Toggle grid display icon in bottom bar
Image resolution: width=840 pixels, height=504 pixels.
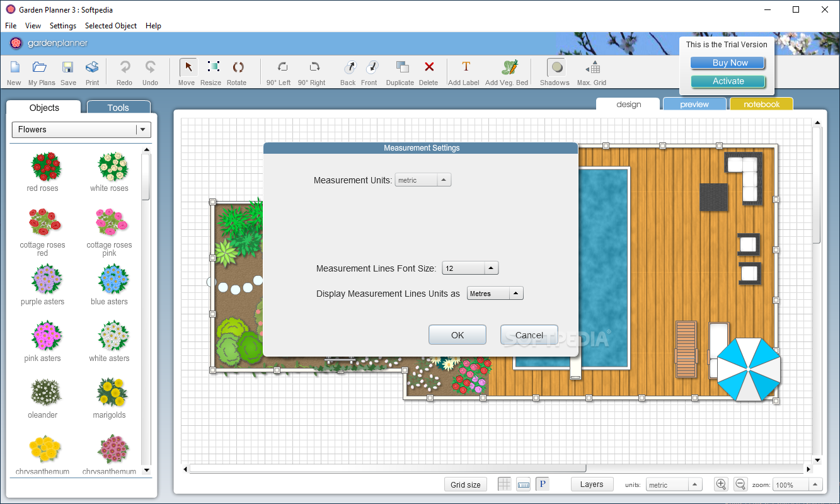[x=505, y=484]
